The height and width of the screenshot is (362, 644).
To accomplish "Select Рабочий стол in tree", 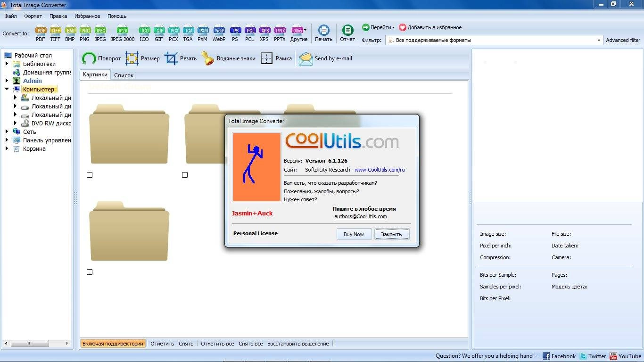I will pos(33,55).
